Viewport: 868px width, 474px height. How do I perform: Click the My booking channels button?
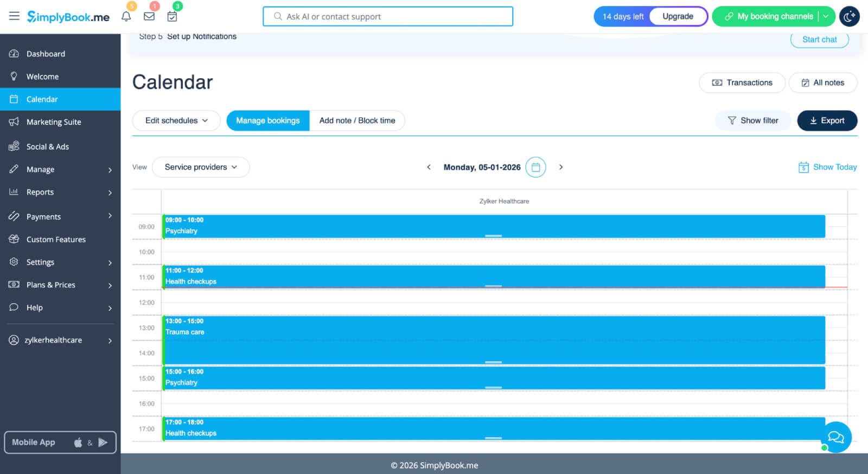(769, 16)
